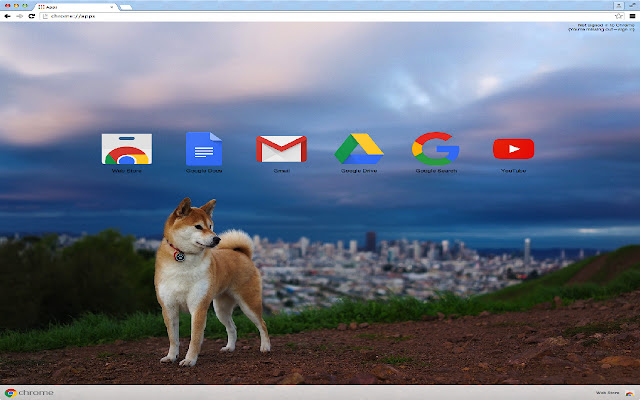Open the Chrome hamburger menu
Screen dimensions: 640x400
pyautogui.click(x=632, y=16)
